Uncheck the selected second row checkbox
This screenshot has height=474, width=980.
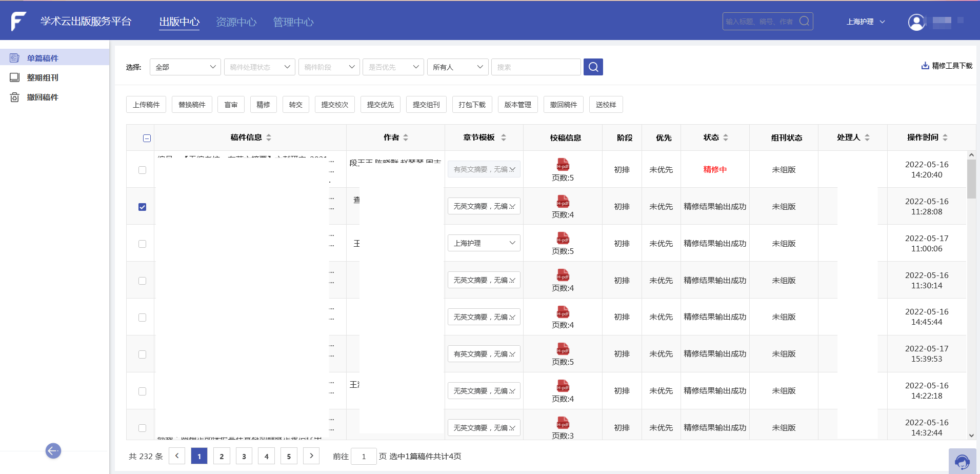pos(142,207)
